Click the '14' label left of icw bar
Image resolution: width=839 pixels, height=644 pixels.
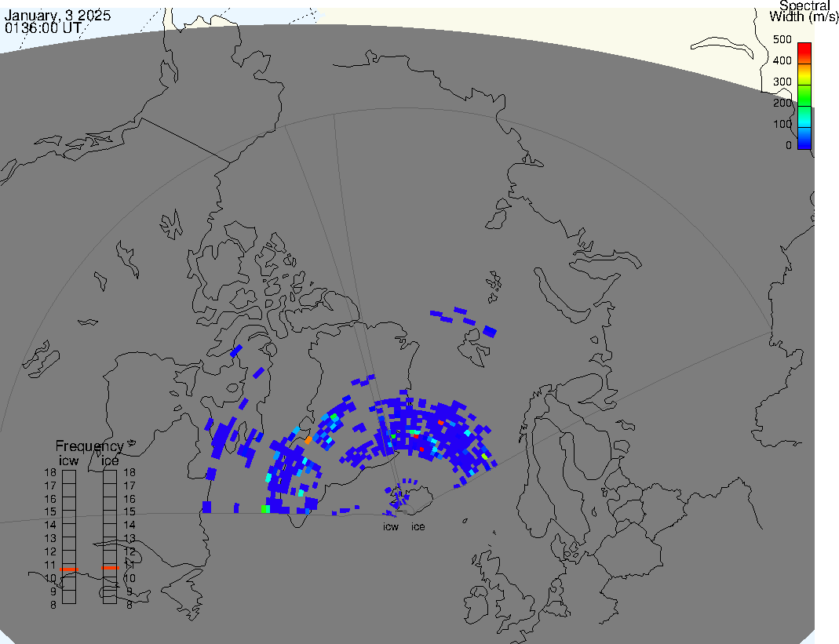pos(50,525)
